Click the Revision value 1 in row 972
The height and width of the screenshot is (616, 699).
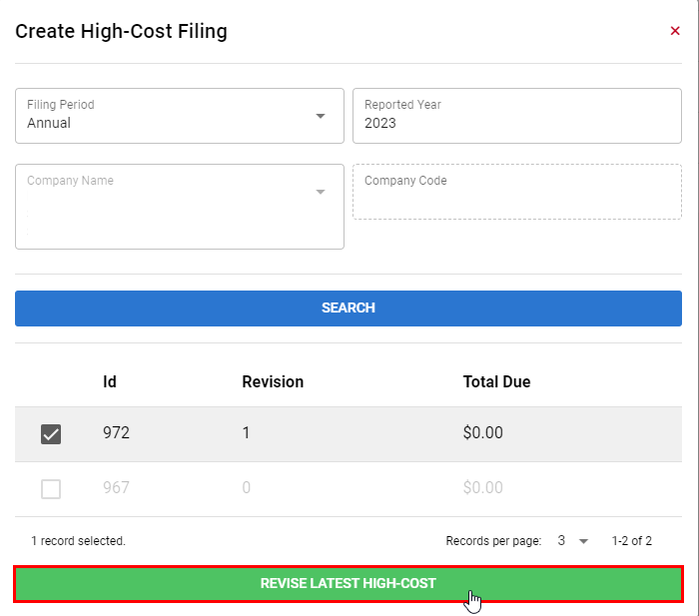click(x=246, y=433)
